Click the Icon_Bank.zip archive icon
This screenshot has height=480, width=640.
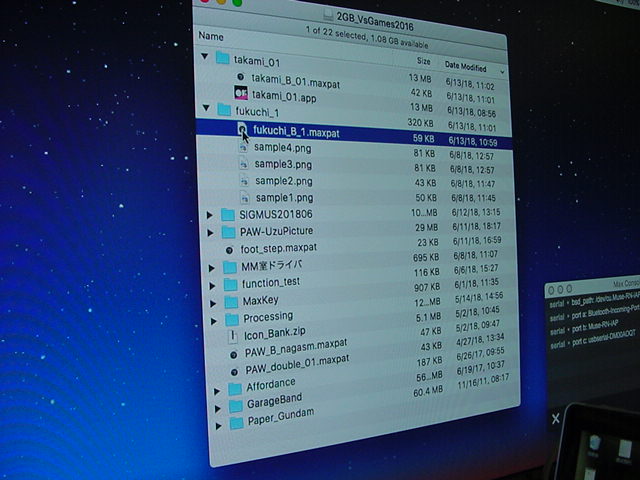(x=232, y=336)
